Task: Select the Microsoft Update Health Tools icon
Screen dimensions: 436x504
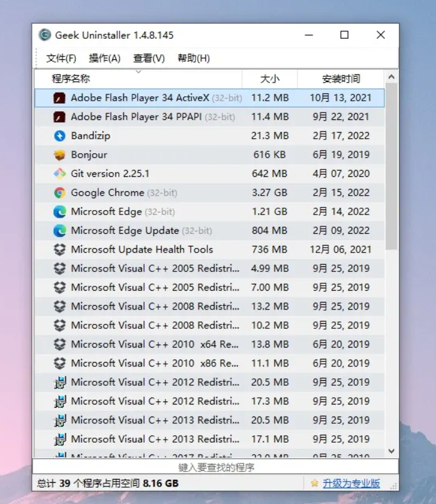Action: (x=59, y=249)
